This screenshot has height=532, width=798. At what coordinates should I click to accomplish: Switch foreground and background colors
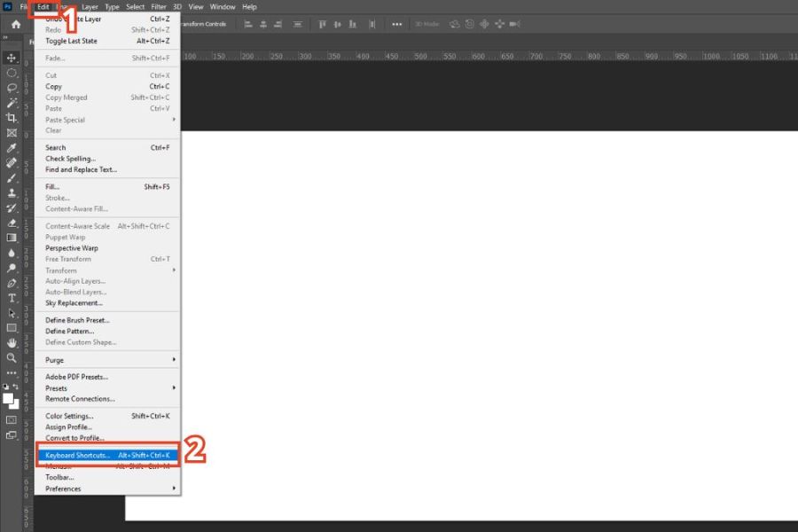16,387
